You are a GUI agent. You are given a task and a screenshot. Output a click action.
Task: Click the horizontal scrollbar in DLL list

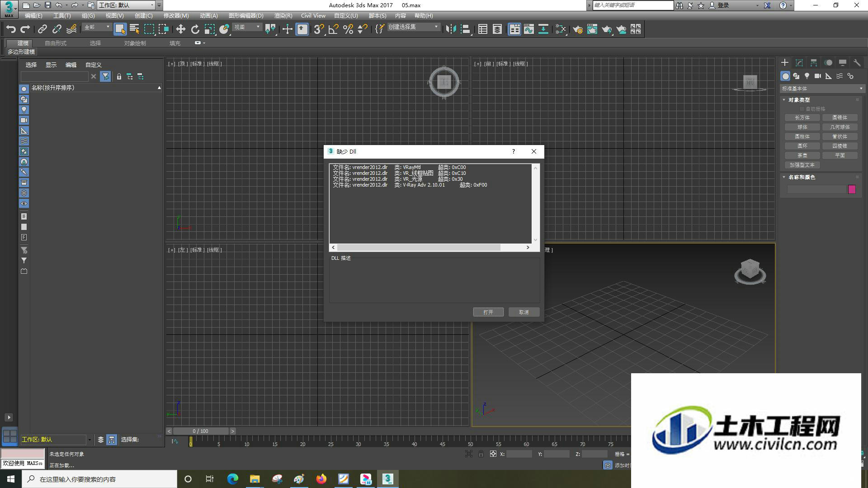[x=419, y=247]
